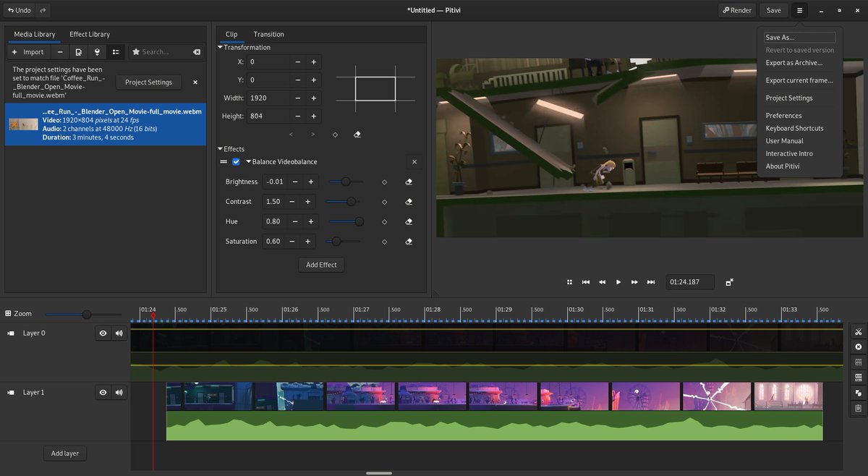Image resolution: width=868 pixels, height=476 pixels.
Task: Mute Layer 1 audio
Action: (x=119, y=393)
